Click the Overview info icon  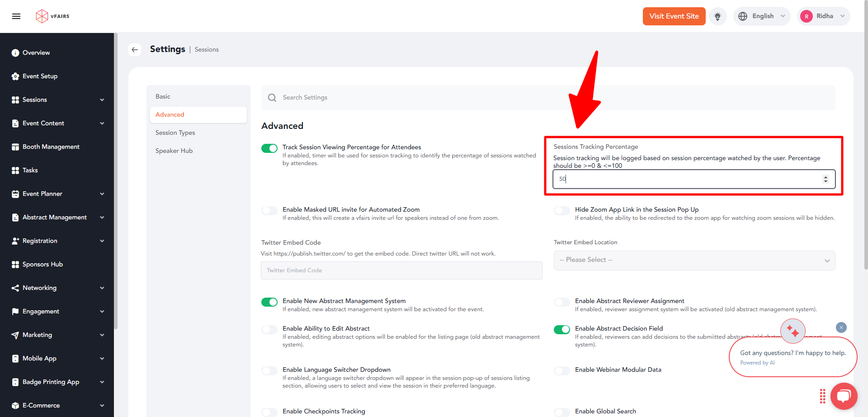[x=15, y=53]
